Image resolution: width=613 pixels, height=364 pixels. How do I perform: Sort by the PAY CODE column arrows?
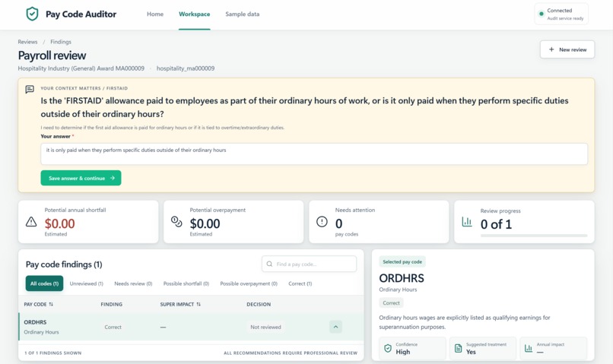coord(51,304)
